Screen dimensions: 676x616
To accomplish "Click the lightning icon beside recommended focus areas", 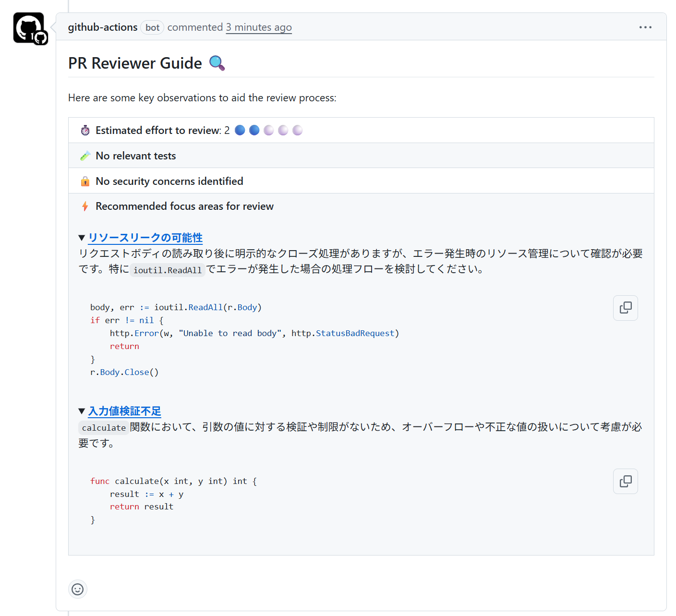I will pos(84,206).
